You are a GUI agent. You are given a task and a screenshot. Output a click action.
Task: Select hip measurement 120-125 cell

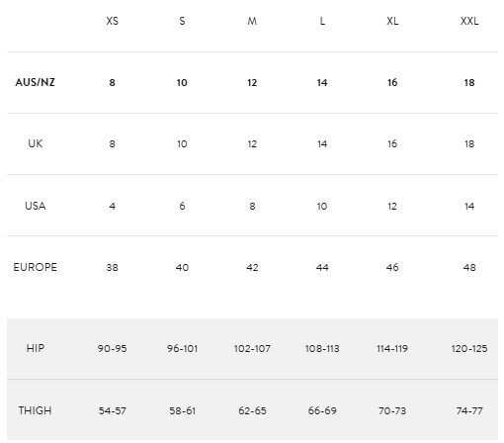pyautogui.click(x=469, y=348)
